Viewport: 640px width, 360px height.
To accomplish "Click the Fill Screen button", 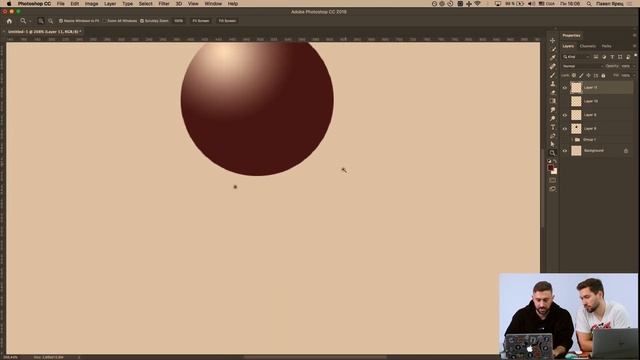I will point(227,21).
